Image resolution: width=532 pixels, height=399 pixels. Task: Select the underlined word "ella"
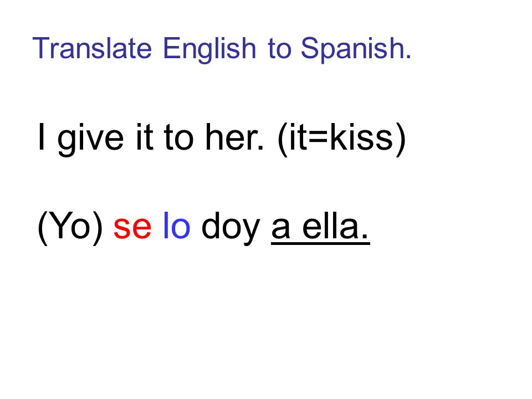(x=331, y=226)
